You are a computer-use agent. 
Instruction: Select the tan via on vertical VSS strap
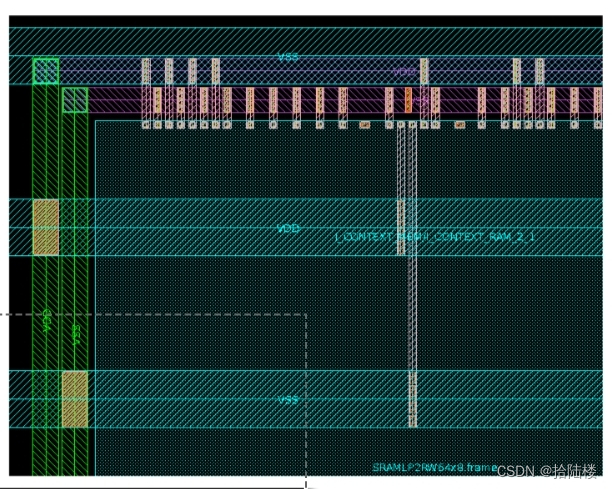click(75, 399)
